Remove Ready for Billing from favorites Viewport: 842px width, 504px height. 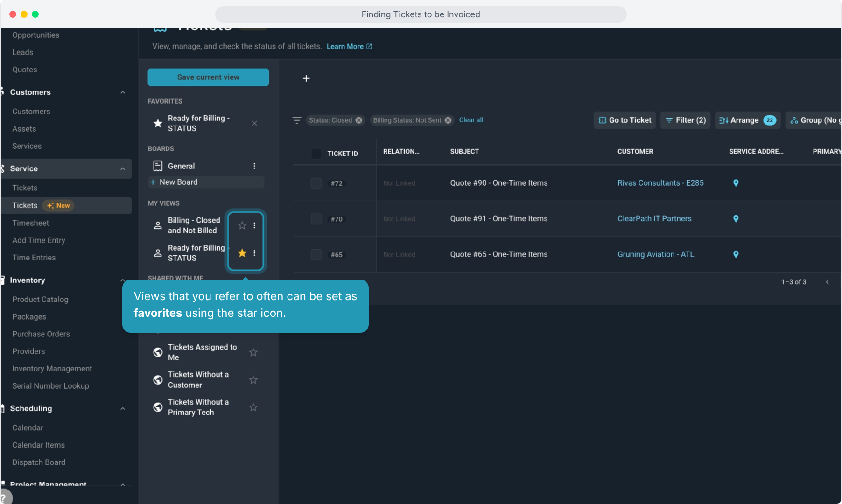pyautogui.click(x=254, y=123)
